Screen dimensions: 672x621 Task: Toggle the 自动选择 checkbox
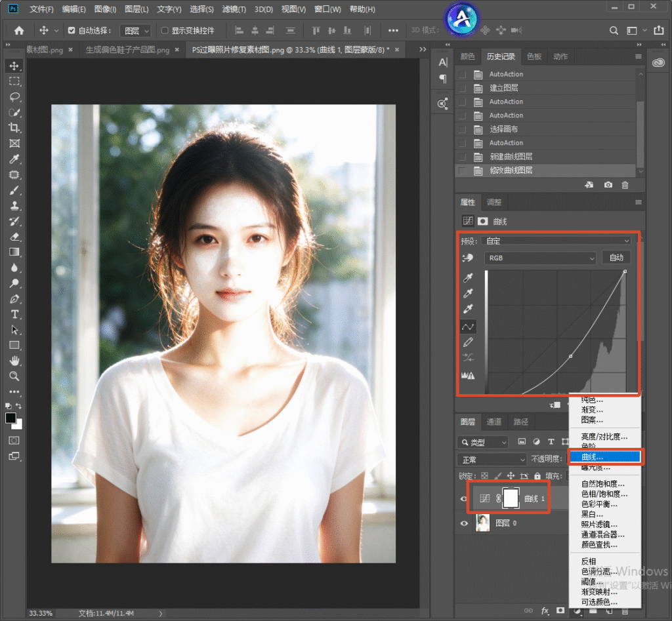[x=72, y=30]
